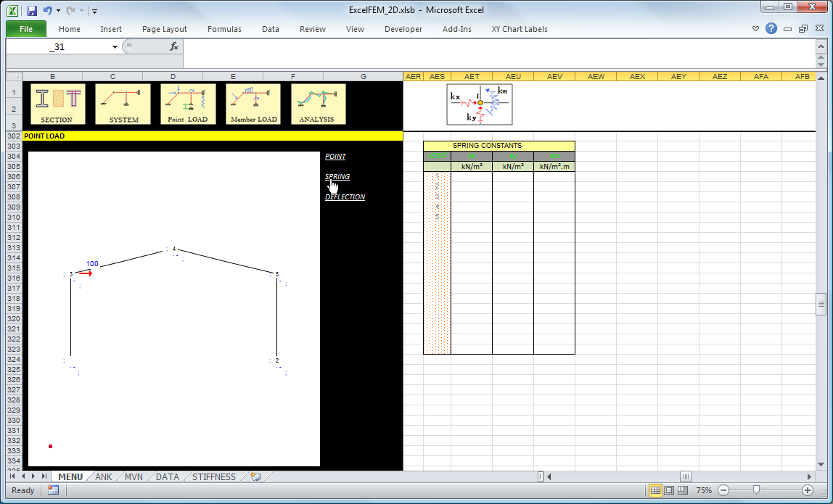Open Excel Help question mark icon
Image resolution: width=833 pixels, height=504 pixels.
point(771,29)
